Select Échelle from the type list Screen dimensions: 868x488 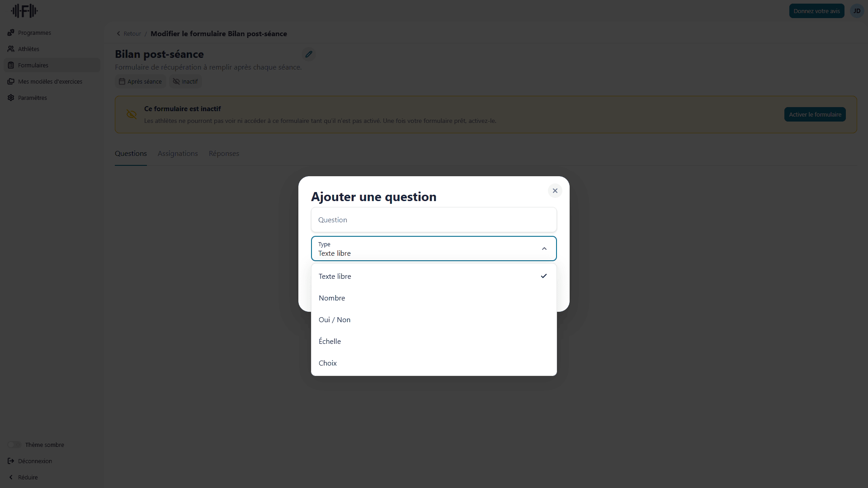click(x=330, y=341)
